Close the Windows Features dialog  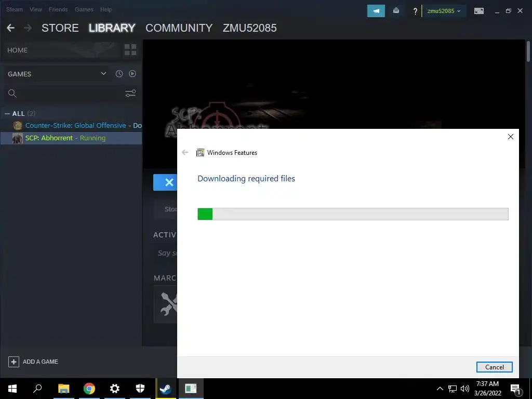(510, 137)
